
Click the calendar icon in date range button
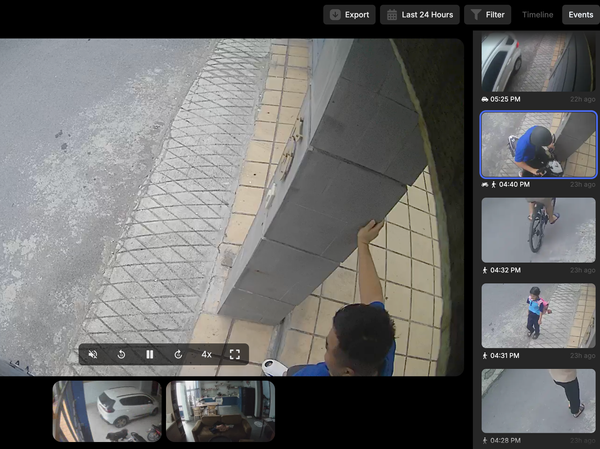tap(392, 15)
